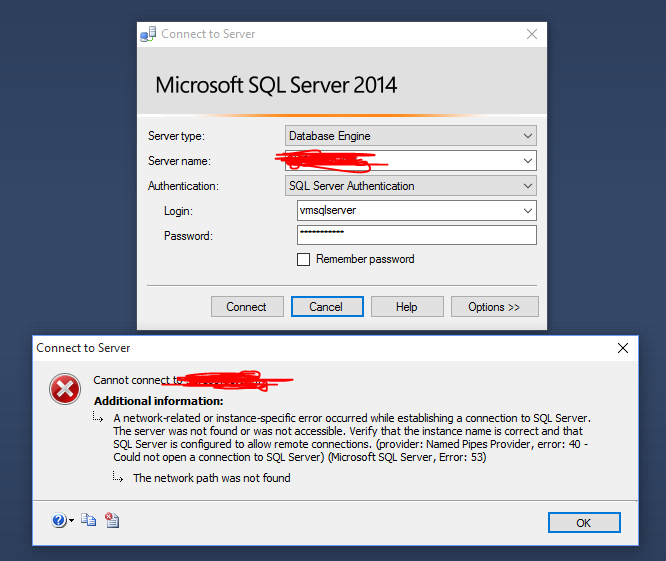The image size is (666, 561).
Task: Close the error message dialog
Action: coord(623,348)
